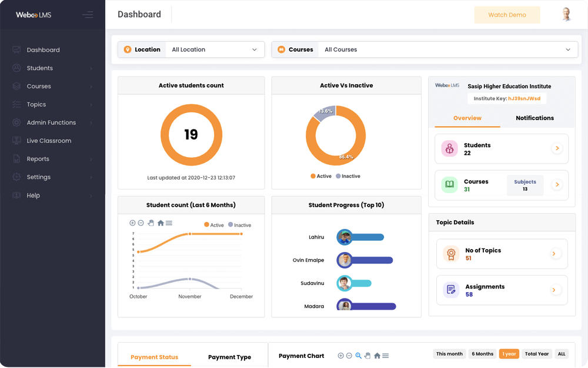Open Courses card arrow button
The height and width of the screenshot is (368, 588).
[x=557, y=184]
